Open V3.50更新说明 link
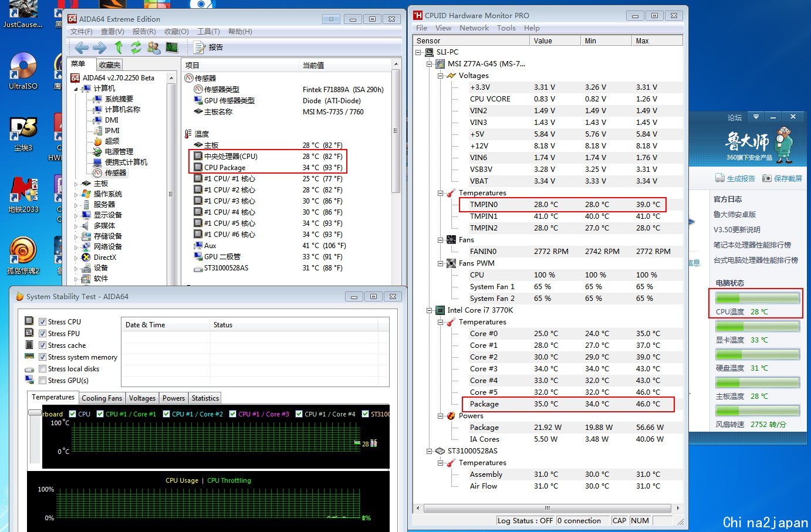The height and width of the screenshot is (532, 811). pyautogui.click(x=736, y=229)
